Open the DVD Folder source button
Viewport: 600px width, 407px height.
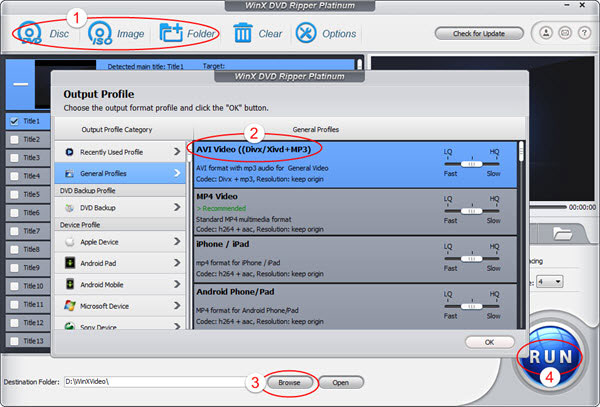[171, 33]
